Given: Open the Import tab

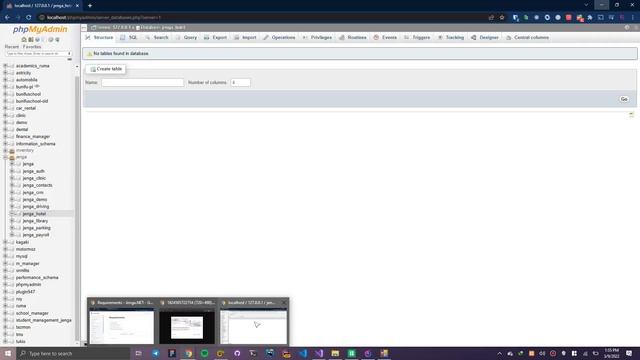Looking at the screenshot, I should point(245,38).
